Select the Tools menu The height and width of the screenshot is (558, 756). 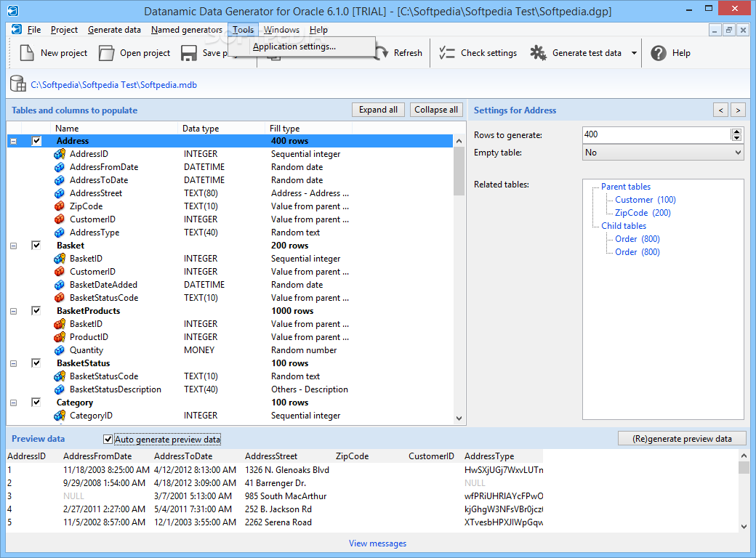243,30
